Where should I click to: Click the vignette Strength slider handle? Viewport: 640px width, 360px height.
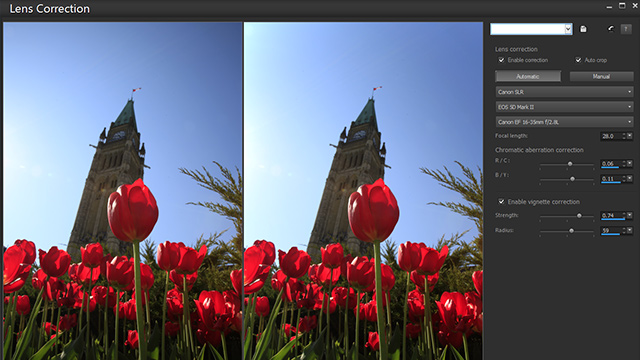579,216
